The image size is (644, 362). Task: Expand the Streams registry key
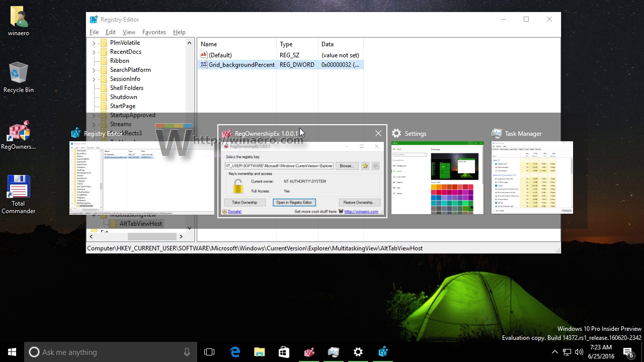(94, 124)
